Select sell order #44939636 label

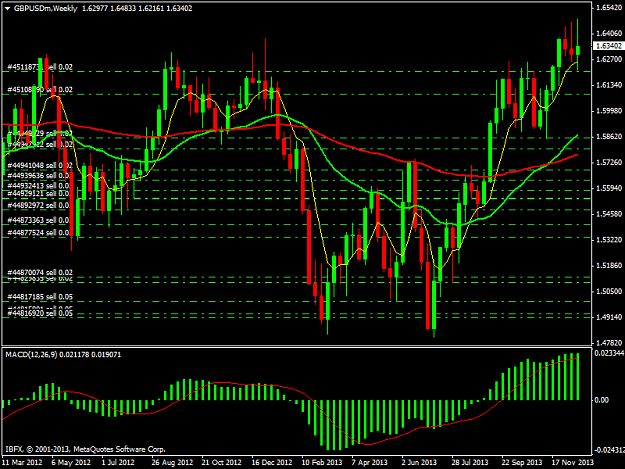click(x=39, y=176)
